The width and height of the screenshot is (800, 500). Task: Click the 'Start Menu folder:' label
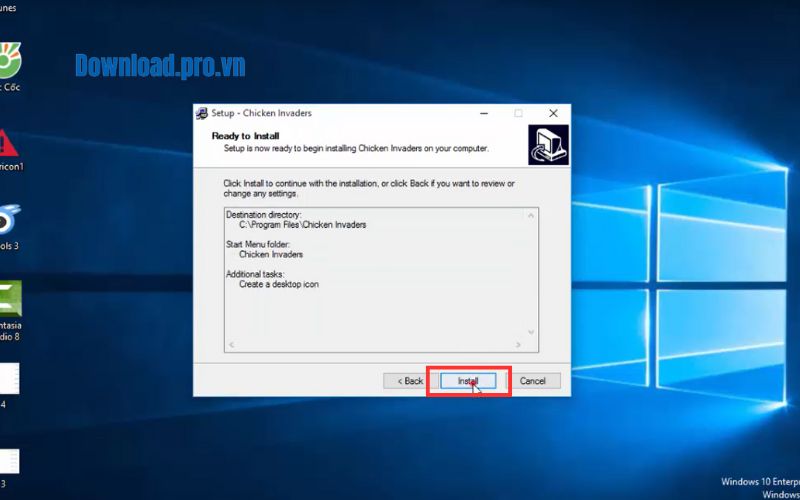point(257,244)
